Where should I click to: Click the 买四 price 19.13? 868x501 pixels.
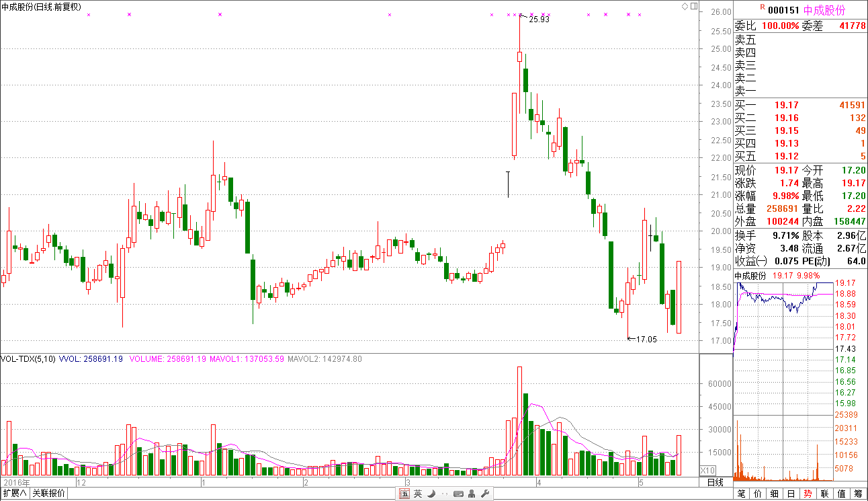coord(787,143)
